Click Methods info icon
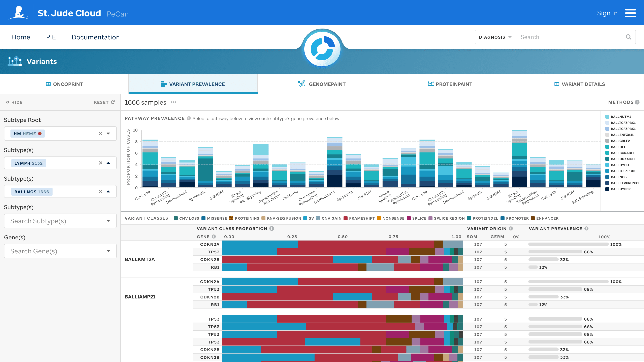 (x=637, y=102)
